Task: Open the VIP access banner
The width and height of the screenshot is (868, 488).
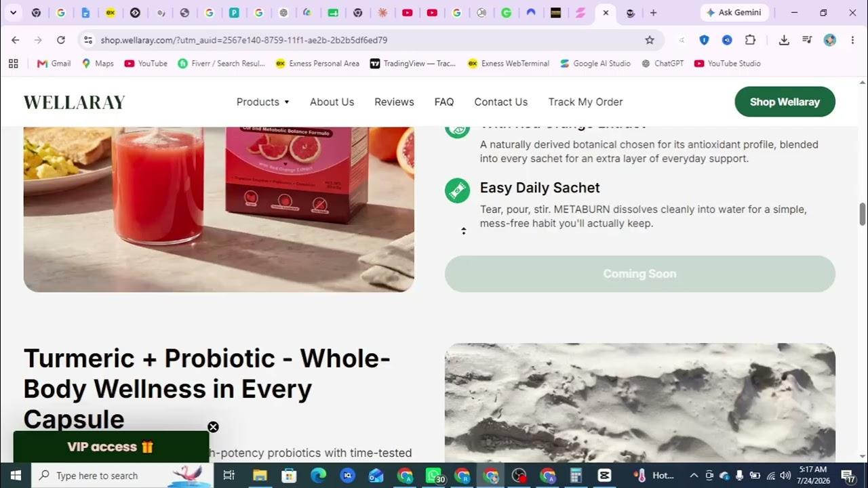Action: pyautogui.click(x=111, y=447)
